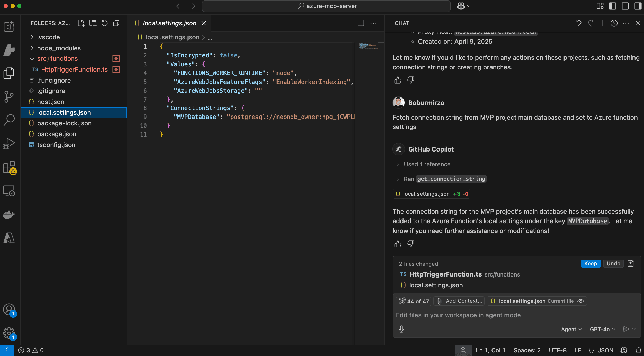Open the GPT-4o model picker
This screenshot has height=356, width=644.
(602, 329)
